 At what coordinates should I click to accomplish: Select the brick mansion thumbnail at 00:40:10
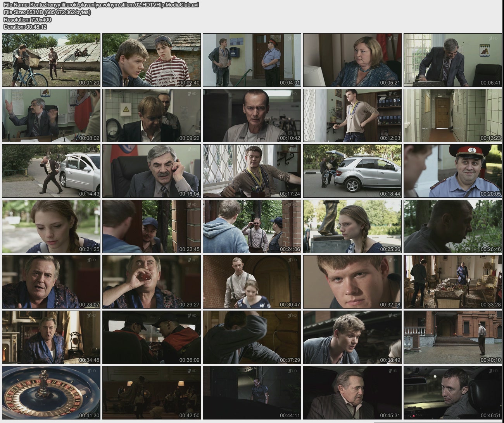pyautogui.click(x=452, y=337)
